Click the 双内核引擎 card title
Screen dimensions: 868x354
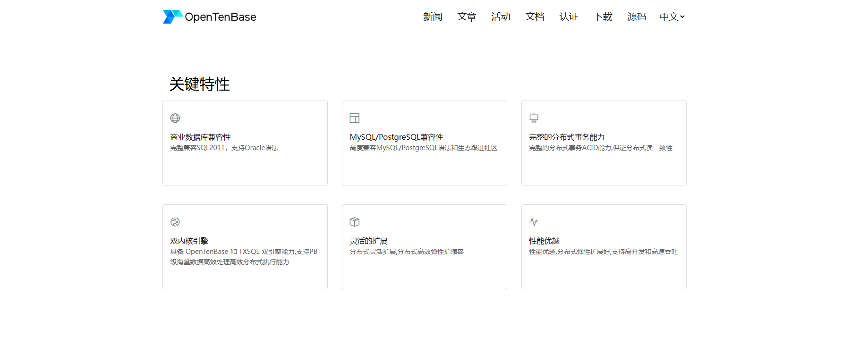[189, 241]
